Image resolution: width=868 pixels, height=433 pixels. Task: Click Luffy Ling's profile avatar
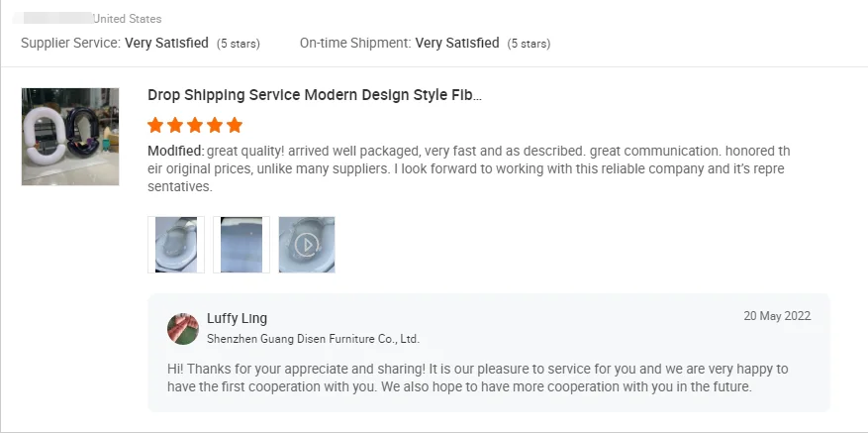click(x=183, y=328)
